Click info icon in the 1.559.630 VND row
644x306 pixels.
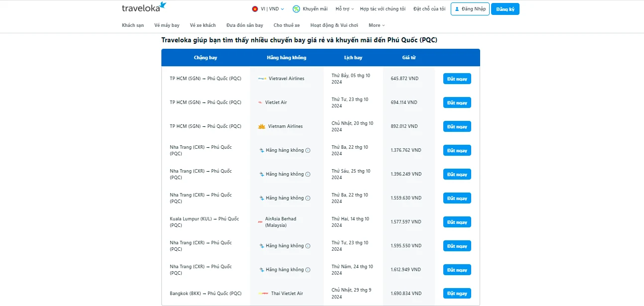click(308, 198)
